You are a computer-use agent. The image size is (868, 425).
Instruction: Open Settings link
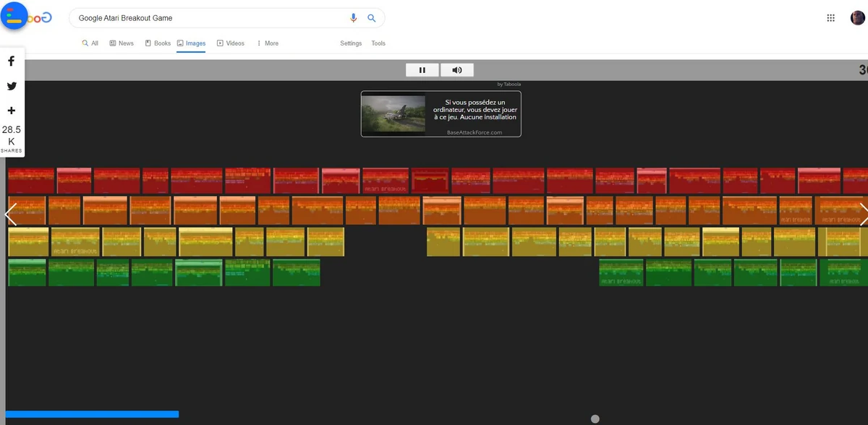(351, 43)
